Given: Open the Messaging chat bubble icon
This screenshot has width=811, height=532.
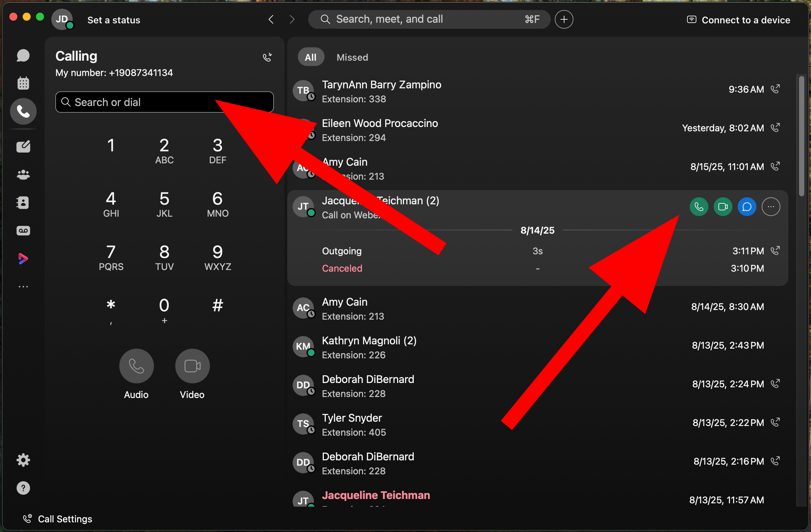Looking at the screenshot, I should pos(23,56).
